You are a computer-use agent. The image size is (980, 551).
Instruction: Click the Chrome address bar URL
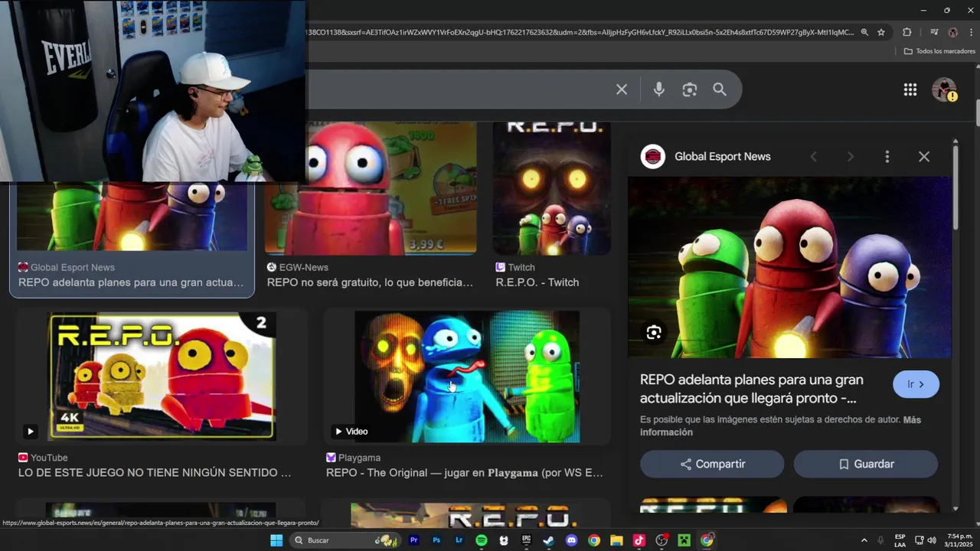tap(579, 32)
